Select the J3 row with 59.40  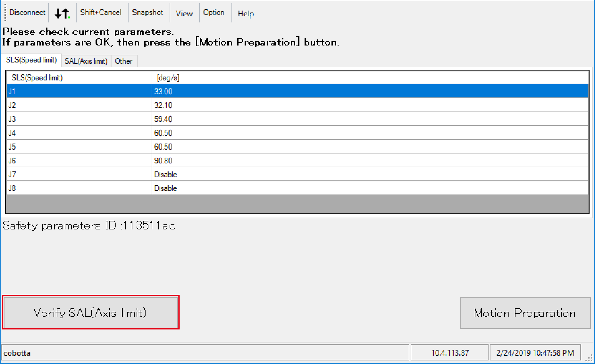point(79,119)
